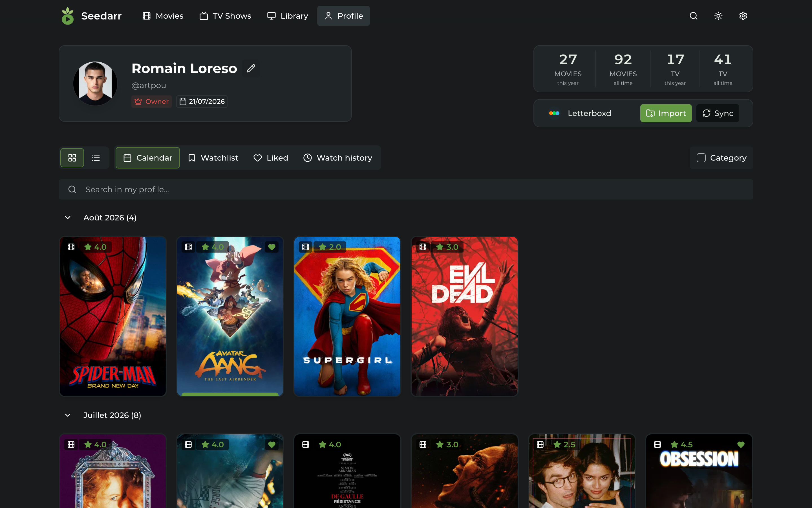Click the Seedarr logo icon
The height and width of the screenshot is (508, 812).
[67, 16]
